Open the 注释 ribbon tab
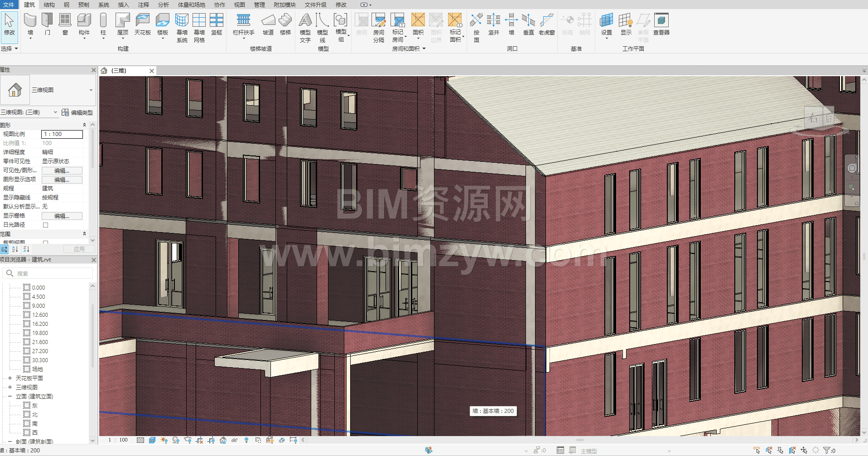868x456 pixels. click(x=143, y=5)
